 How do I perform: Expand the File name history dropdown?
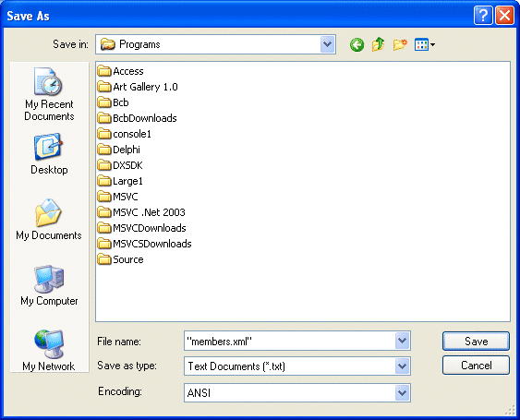(402, 341)
